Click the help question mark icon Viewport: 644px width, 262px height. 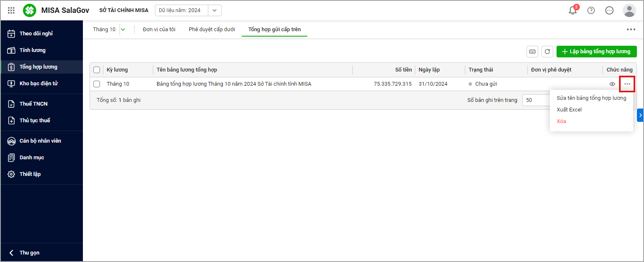[591, 10]
